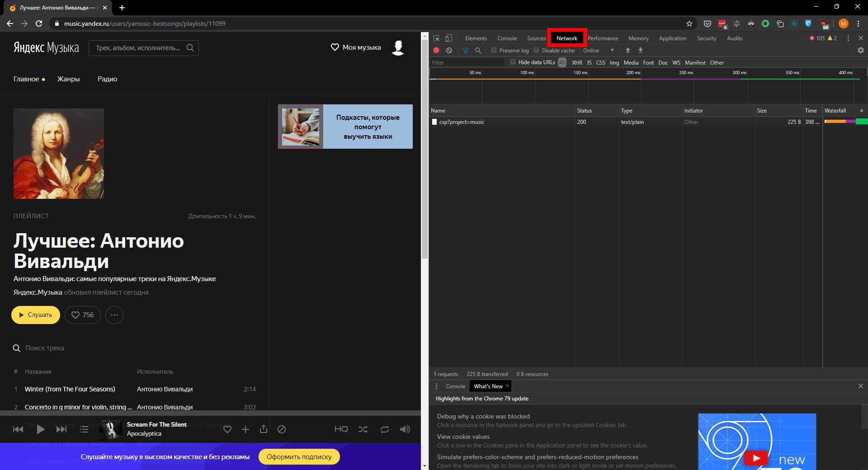This screenshot has width=868, height=470.
Task: Go to the Жанры section
Action: click(x=68, y=79)
